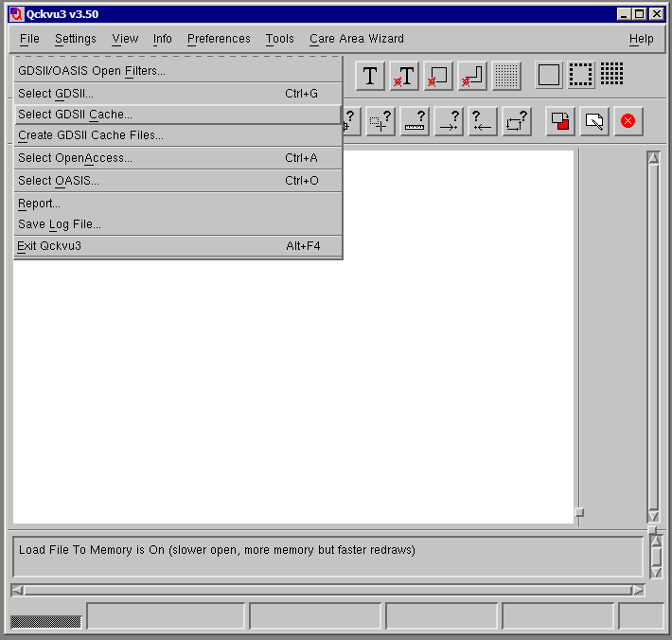This screenshot has height=640, width=672.
Task: Choose Select OpenAccess... entry
Action: point(178,158)
